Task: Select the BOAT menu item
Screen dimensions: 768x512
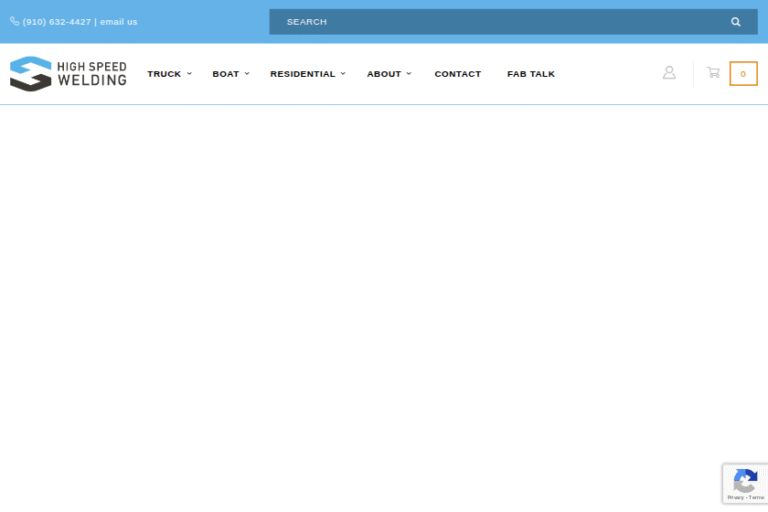Action: coord(225,74)
